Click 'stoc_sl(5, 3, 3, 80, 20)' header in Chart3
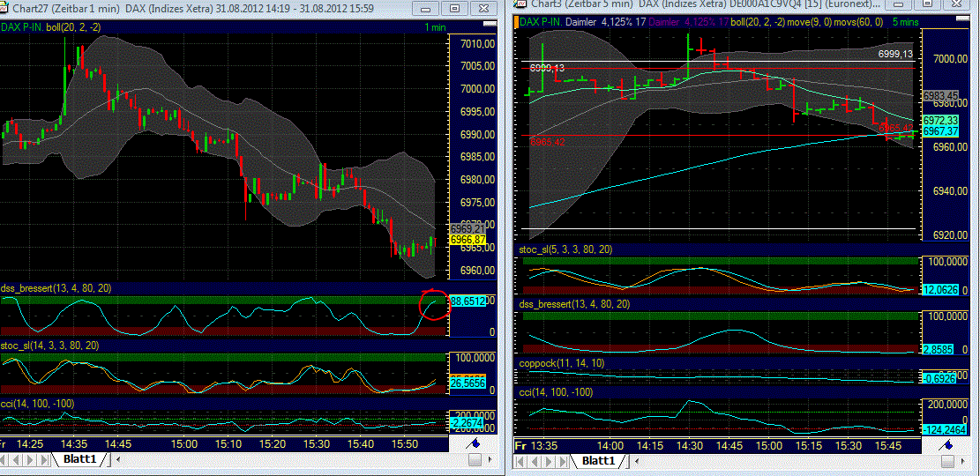The width and height of the screenshot is (980, 476). [565, 249]
